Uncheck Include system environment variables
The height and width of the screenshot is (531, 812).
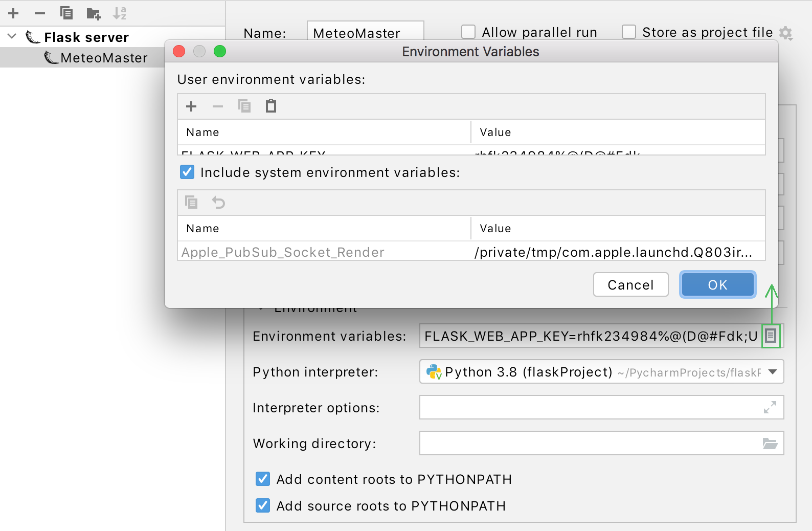(x=187, y=172)
